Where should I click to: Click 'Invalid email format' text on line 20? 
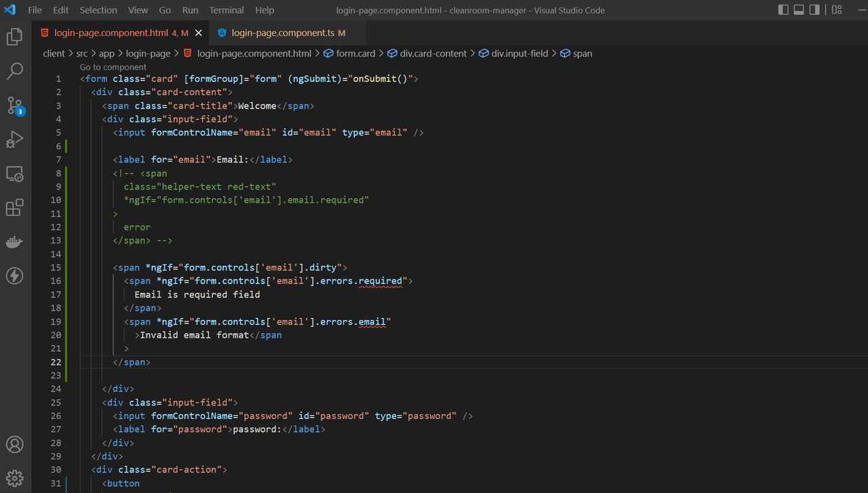click(x=195, y=335)
